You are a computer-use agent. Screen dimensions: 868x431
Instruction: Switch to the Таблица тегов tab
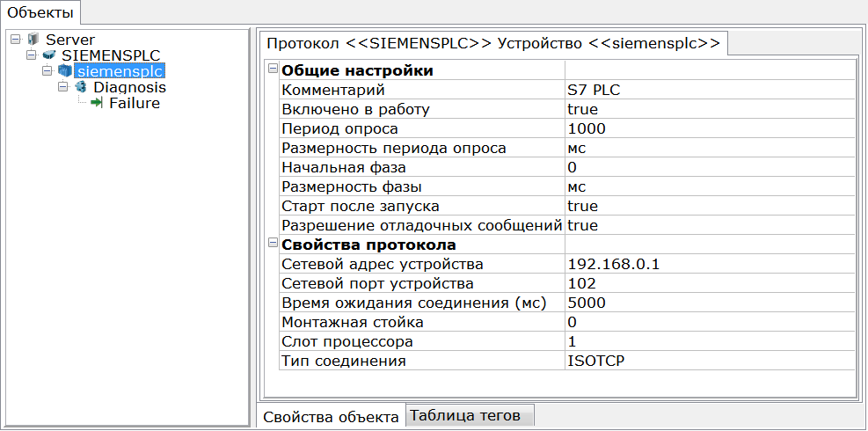coord(470,415)
